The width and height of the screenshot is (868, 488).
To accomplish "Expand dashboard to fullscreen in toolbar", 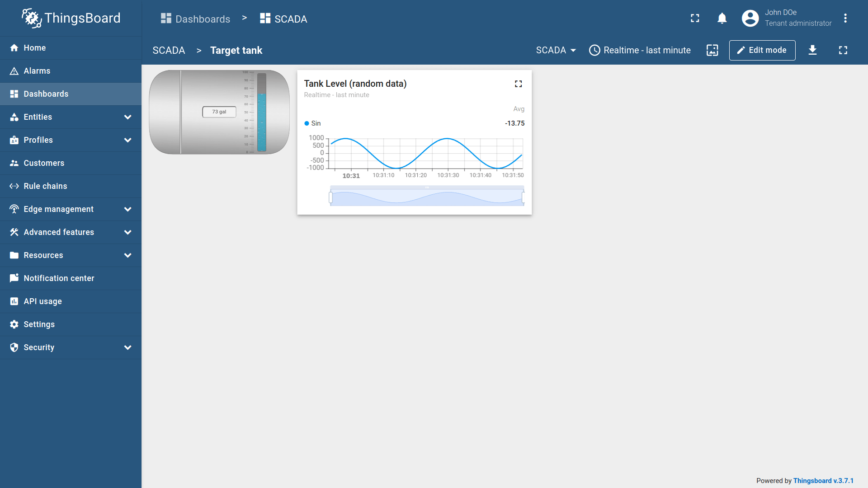I will point(843,50).
